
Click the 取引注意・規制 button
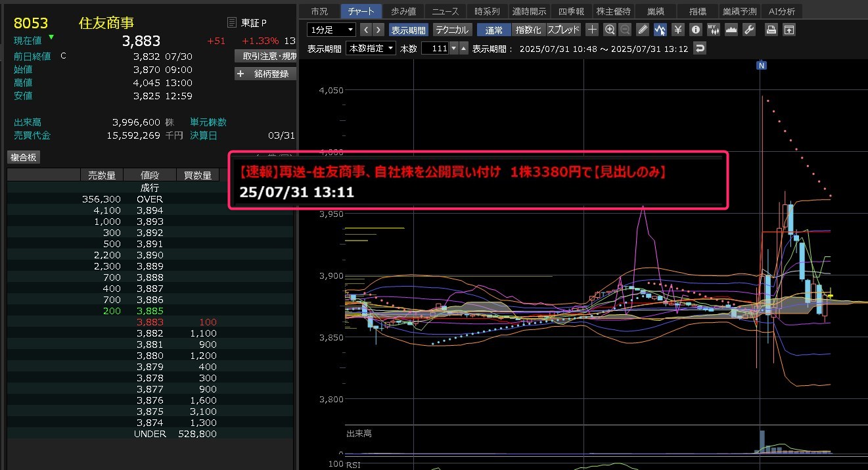[265, 56]
